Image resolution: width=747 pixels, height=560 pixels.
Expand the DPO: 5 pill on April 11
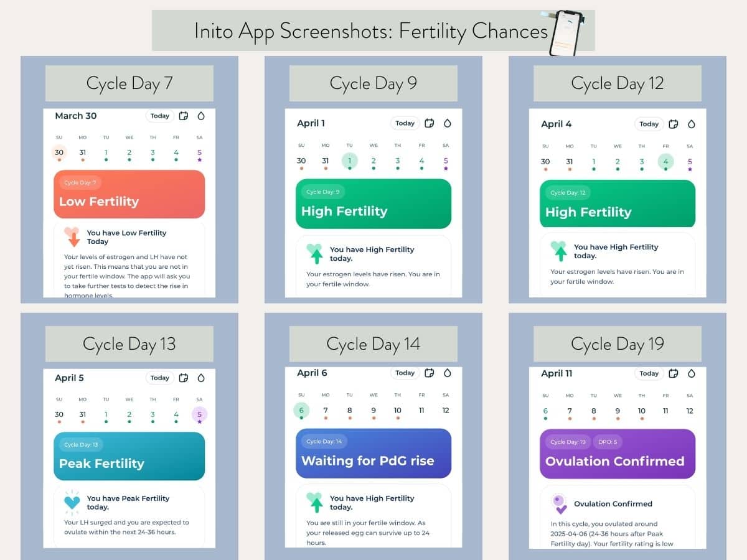point(607,442)
